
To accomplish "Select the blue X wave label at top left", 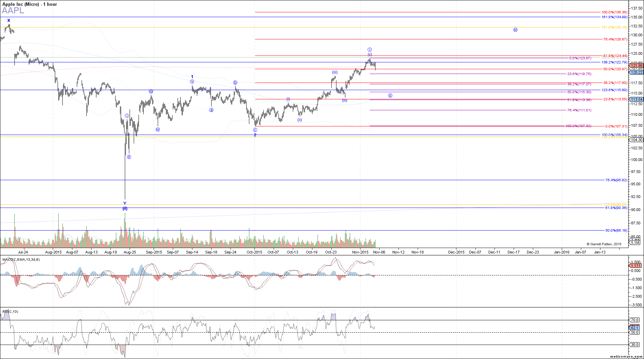I will pyautogui.click(x=9, y=21).
